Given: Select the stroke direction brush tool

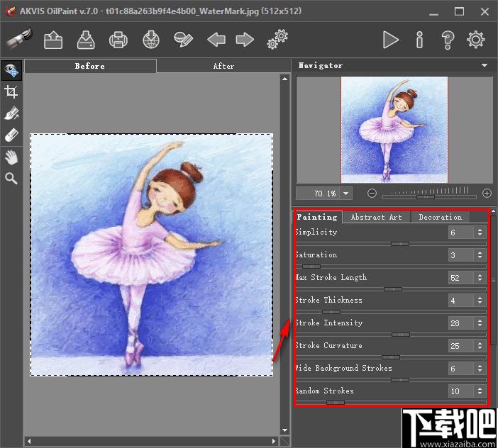Looking at the screenshot, I should coord(11,113).
